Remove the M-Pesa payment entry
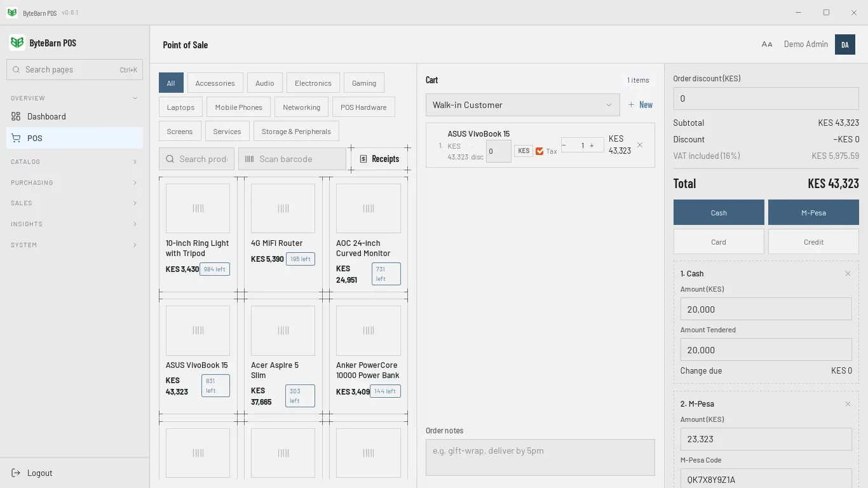Image resolution: width=868 pixels, height=488 pixels. [848, 404]
